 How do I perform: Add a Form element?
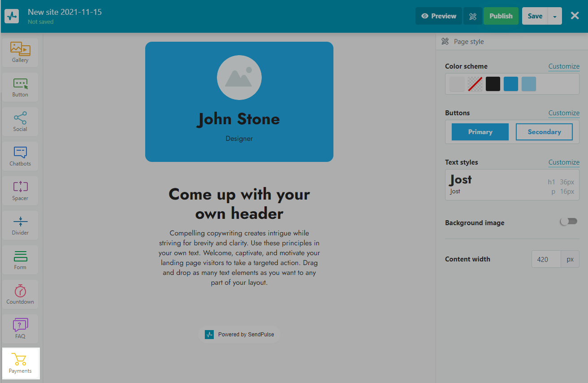[x=20, y=260]
